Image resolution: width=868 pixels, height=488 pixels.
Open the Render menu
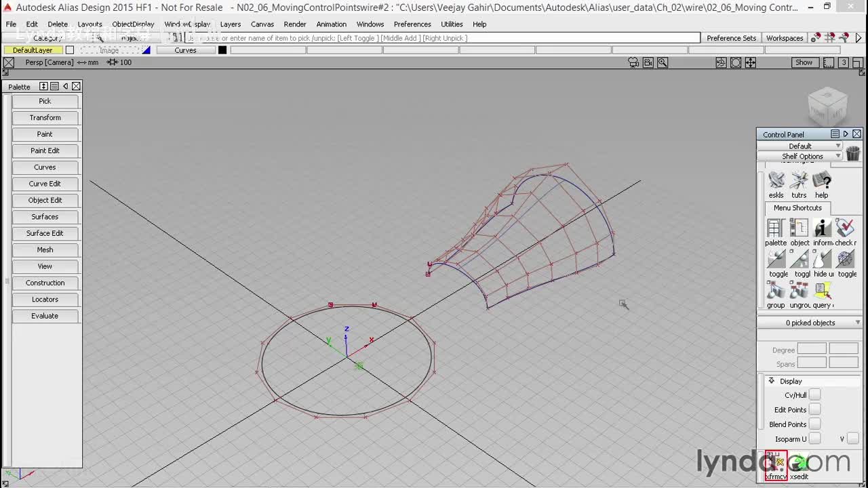pos(295,24)
